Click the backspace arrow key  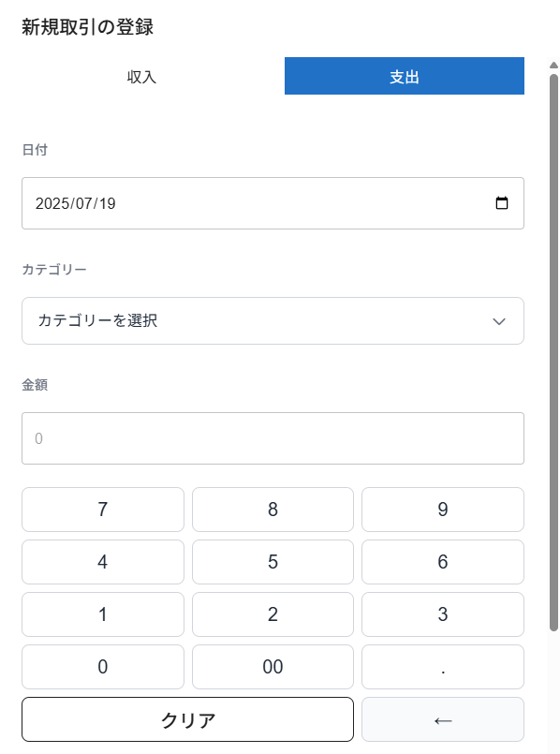pyautogui.click(x=443, y=719)
